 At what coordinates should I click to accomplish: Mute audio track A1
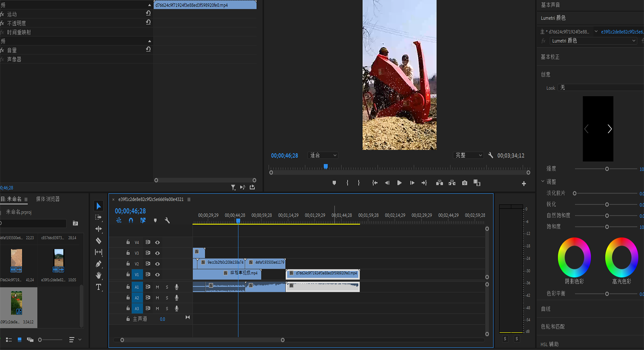click(x=157, y=287)
